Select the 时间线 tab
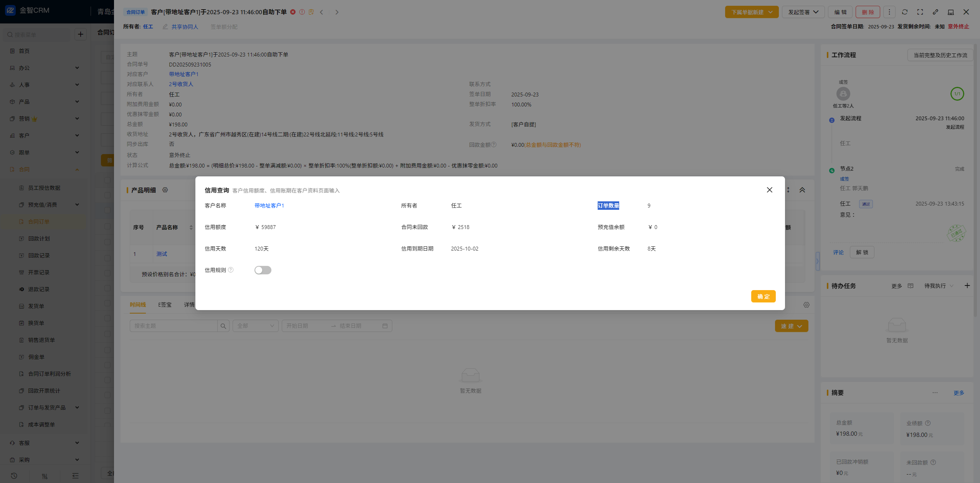 coord(137,305)
